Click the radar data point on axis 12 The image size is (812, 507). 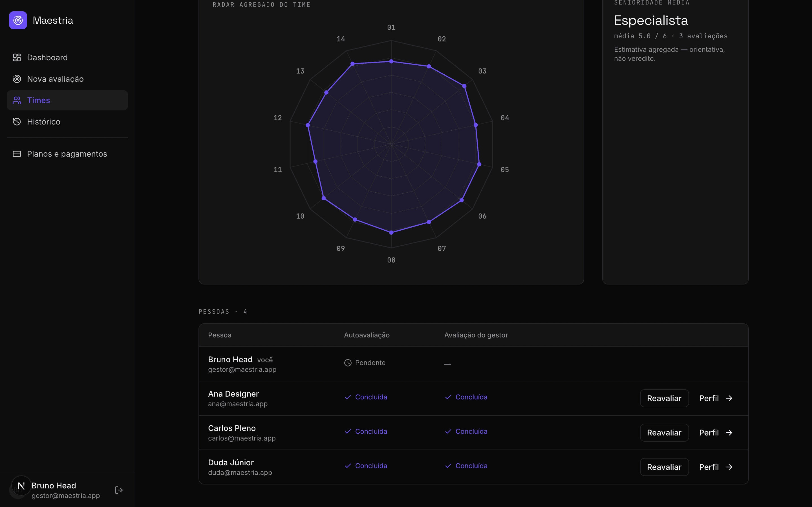click(x=308, y=125)
